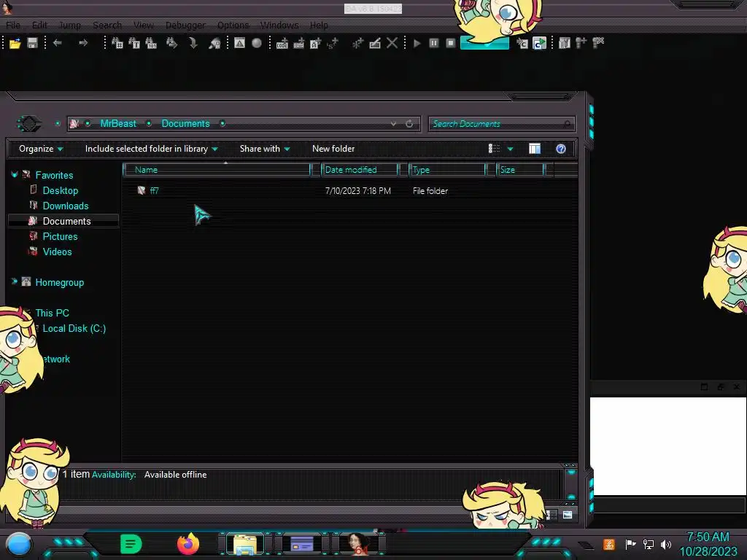The height and width of the screenshot is (560, 747).
Task: Click the Open file icon in IDA toolbar
Action: (15, 43)
